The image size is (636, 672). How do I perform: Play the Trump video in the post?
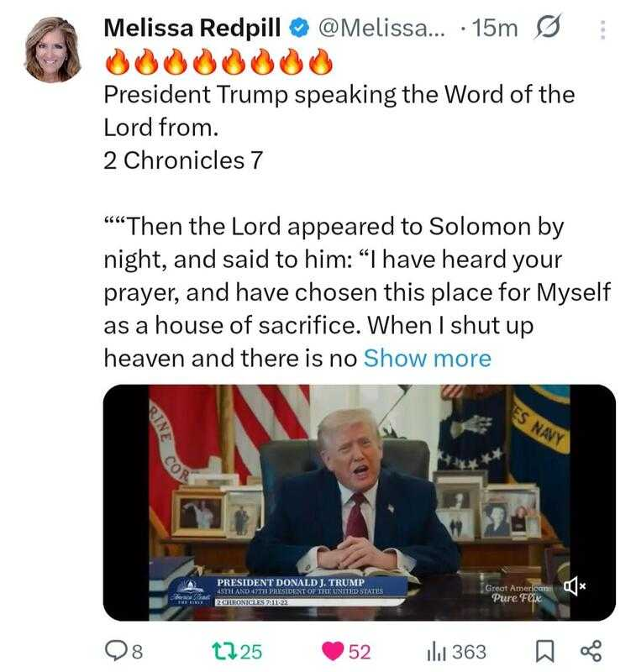pyautogui.click(x=359, y=501)
